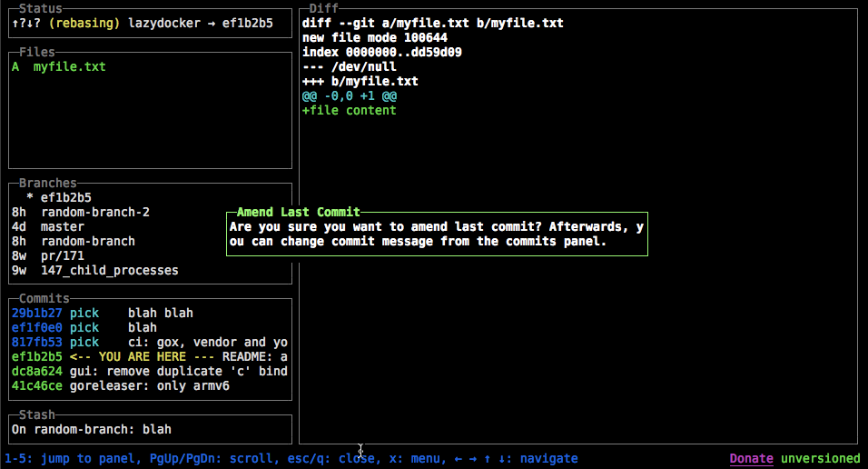Focus the Amend Last Commit dialog
868x469 pixels.
point(437,234)
